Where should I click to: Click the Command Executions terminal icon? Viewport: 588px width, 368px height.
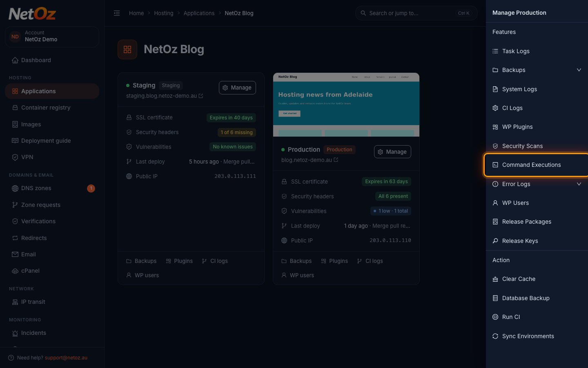coord(495,165)
